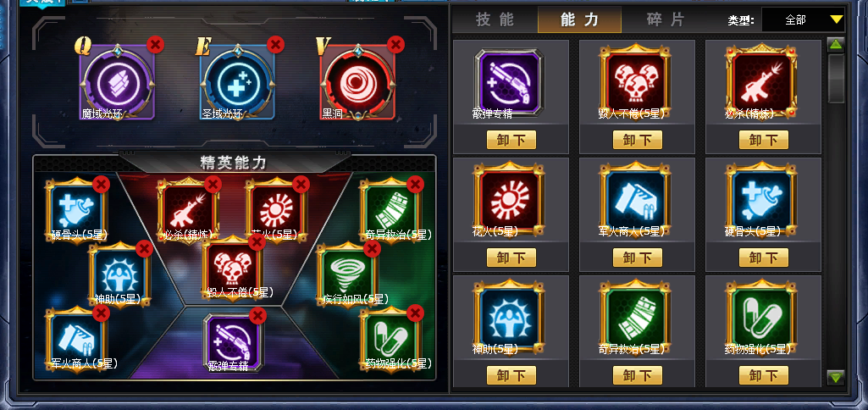Switch to the 碎片 tab
The image size is (868, 410).
pos(666,20)
